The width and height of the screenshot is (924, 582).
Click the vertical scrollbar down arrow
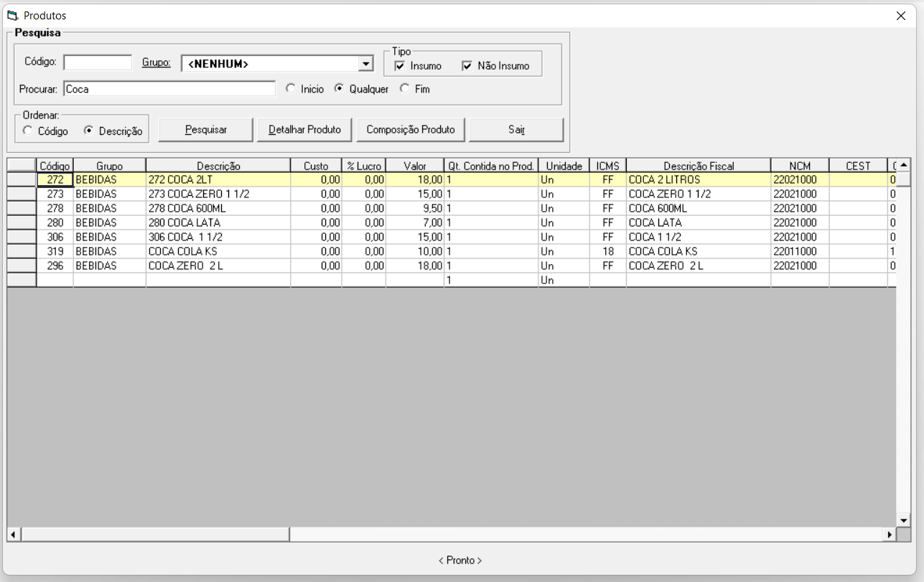(904, 520)
